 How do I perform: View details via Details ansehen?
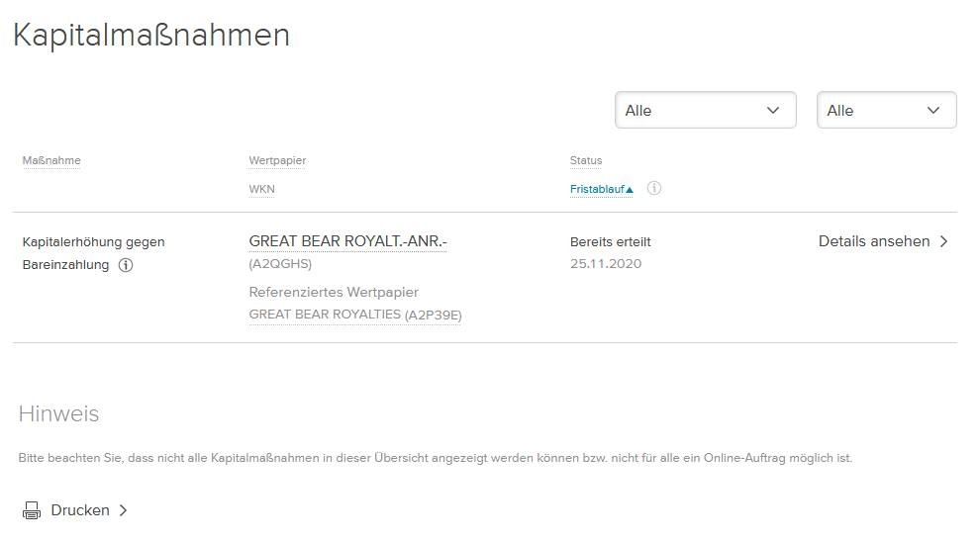[x=874, y=241]
